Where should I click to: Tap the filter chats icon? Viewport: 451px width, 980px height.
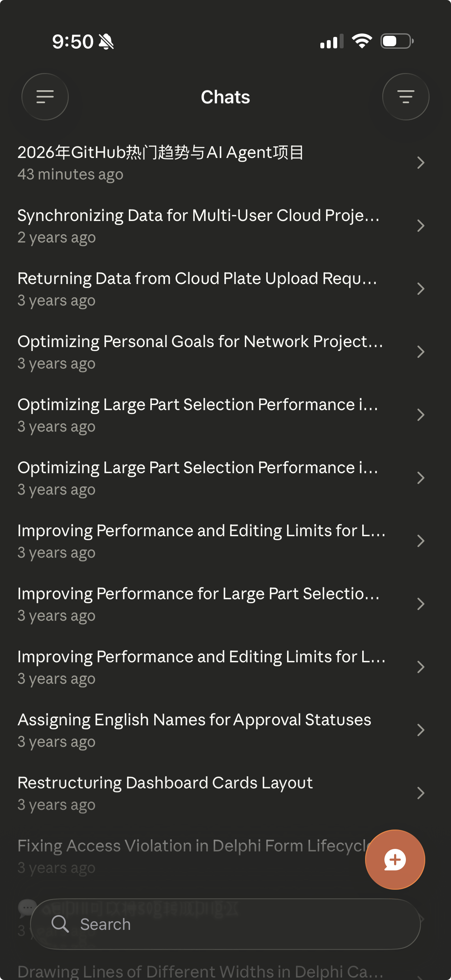[406, 97]
